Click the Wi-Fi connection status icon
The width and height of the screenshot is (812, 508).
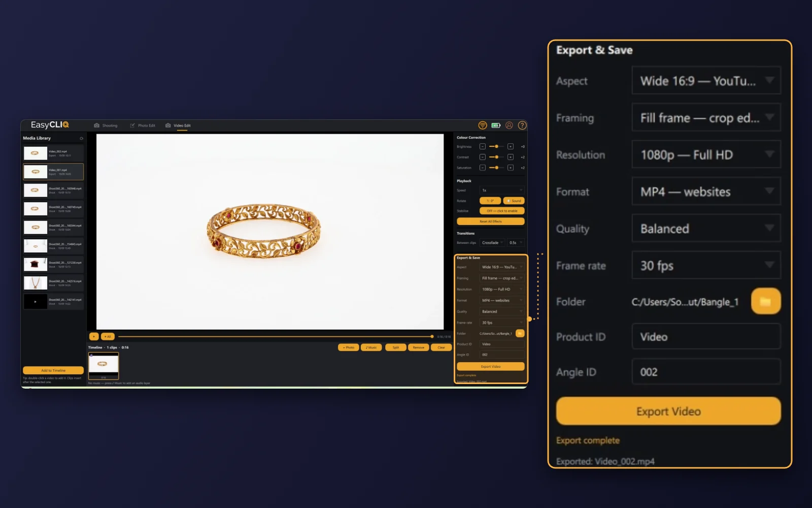(483, 125)
